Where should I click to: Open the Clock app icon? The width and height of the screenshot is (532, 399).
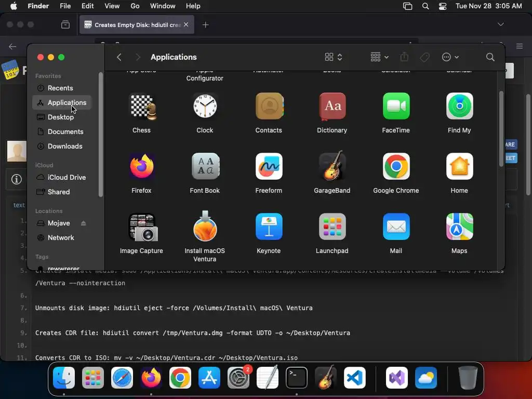coord(205,107)
